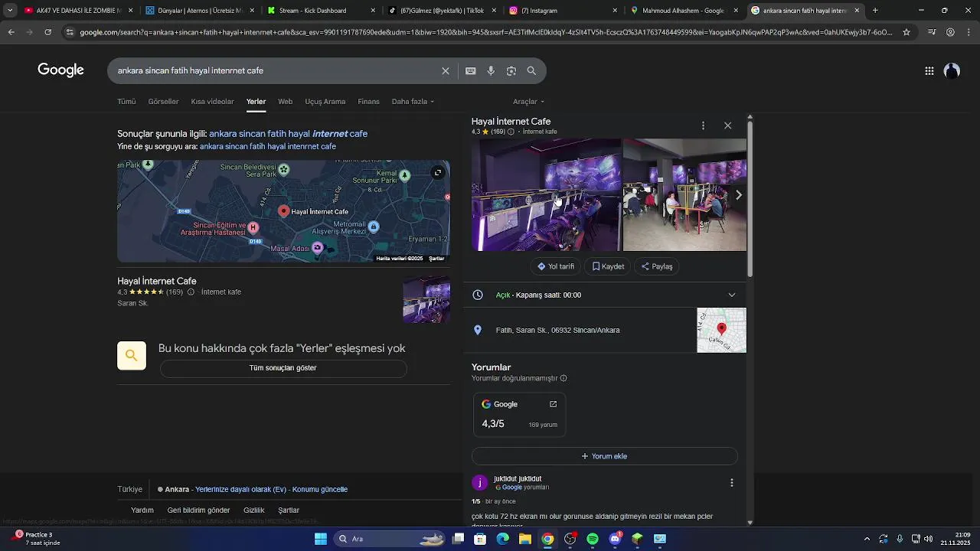Reload the page
Image resolution: width=980 pixels, height=551 pixels.
48,32
